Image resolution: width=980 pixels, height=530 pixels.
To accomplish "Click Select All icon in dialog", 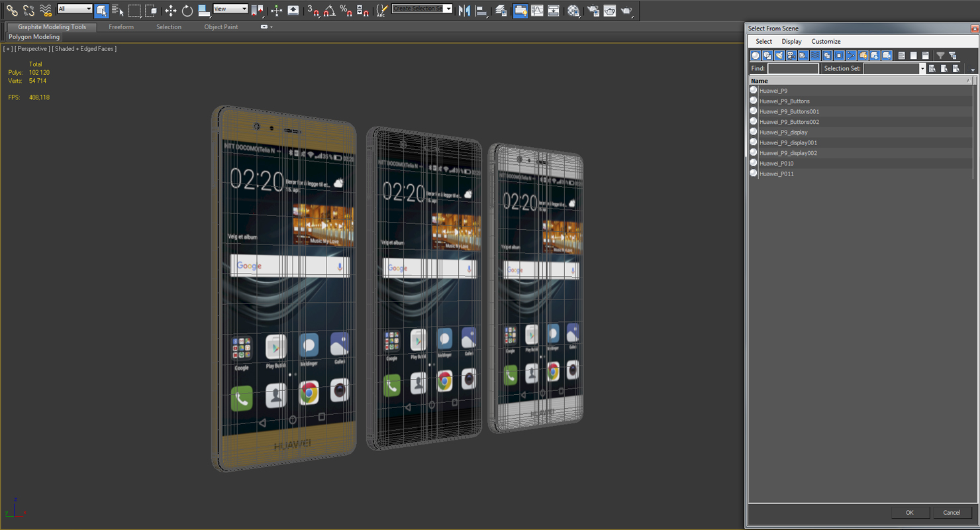I will tap(901, 56).
